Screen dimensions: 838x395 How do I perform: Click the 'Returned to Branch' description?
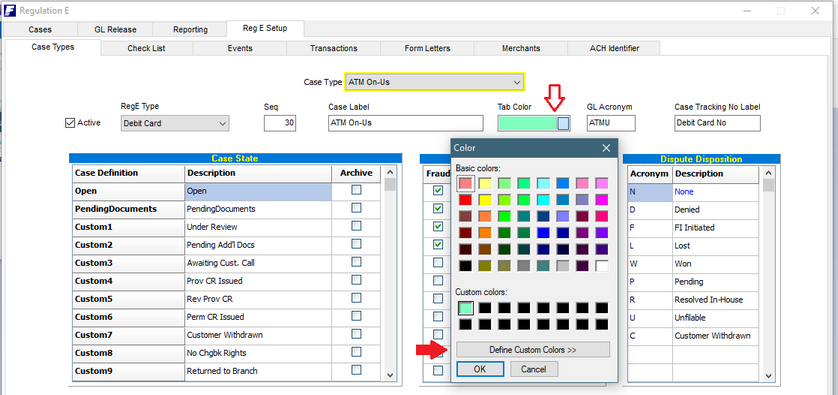point(258,370)
